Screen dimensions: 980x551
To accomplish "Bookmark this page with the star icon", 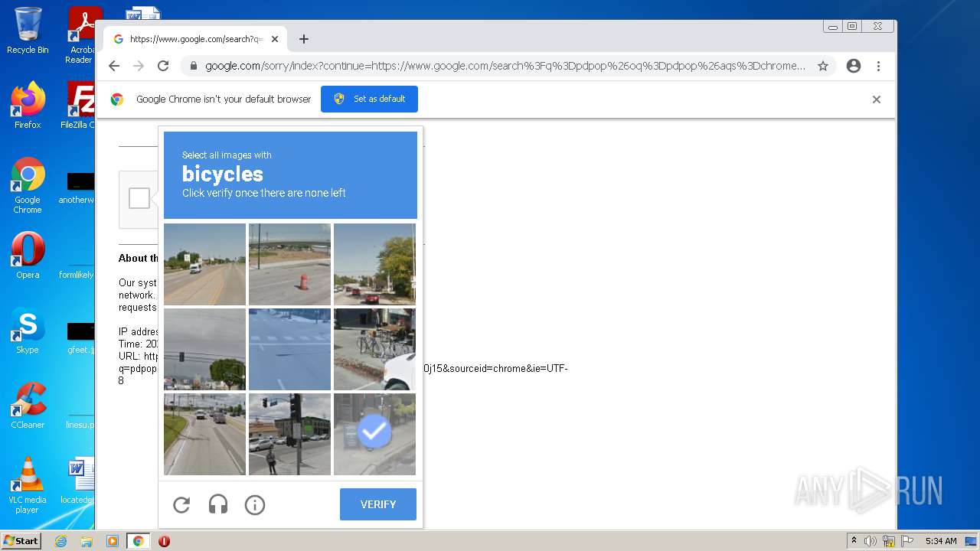I will [x=823, y=66].
